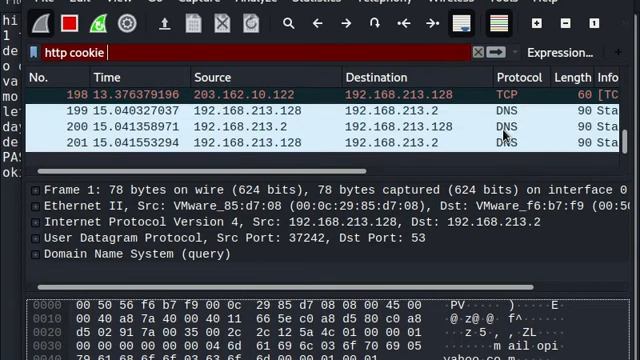Screen dimensions: 640x360
Task: Click packet list vertical scrollbar
Action: coord(624,141)
